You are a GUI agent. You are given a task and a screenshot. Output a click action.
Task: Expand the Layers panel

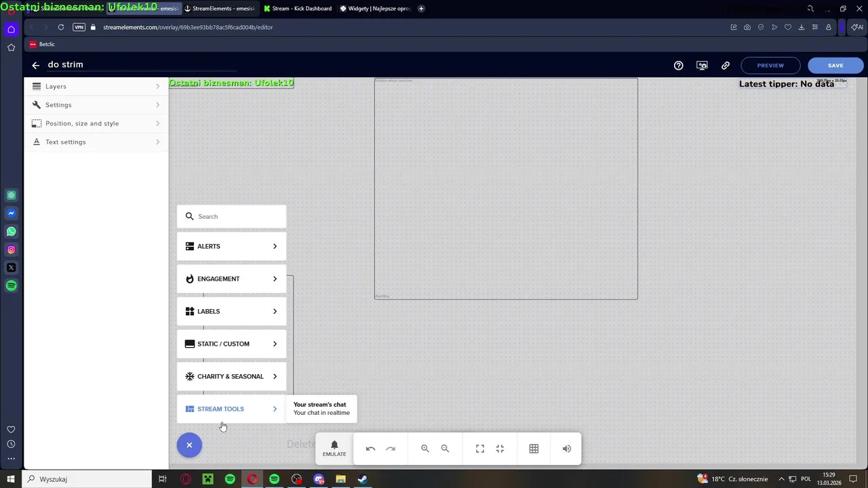(96, 87)
